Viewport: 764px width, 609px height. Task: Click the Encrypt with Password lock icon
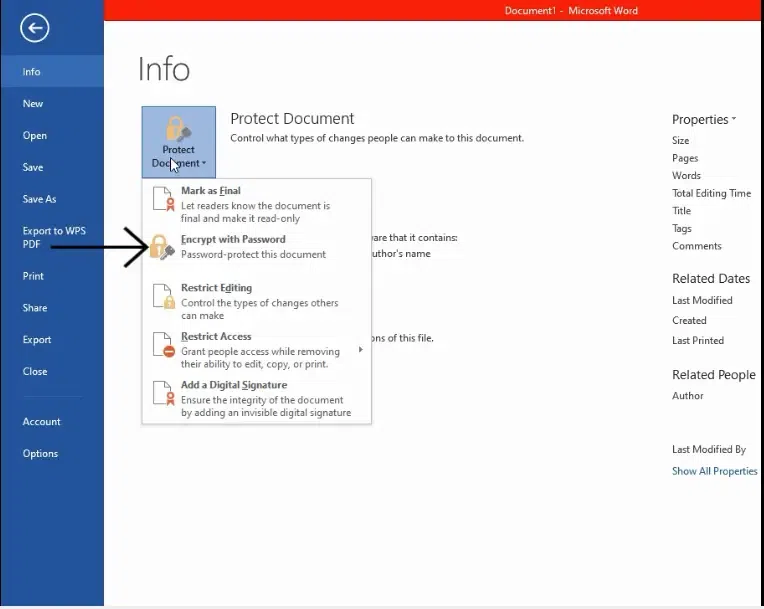pos(162,247)
